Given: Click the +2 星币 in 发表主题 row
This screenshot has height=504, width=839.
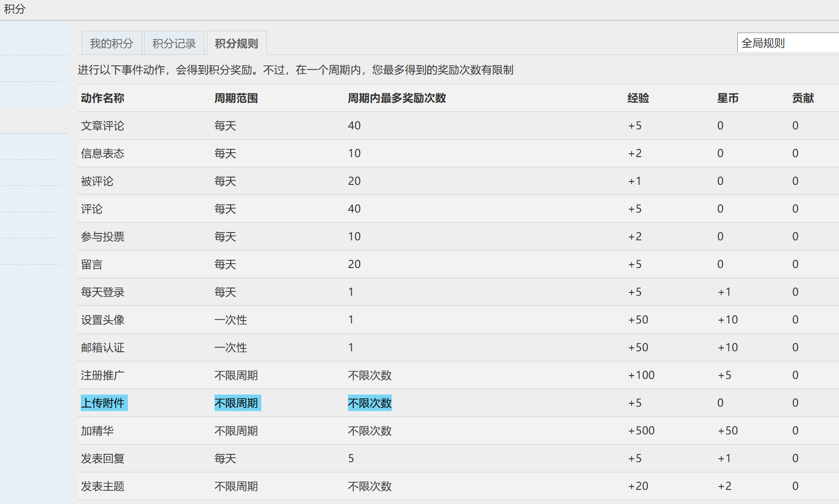Looking at the screenshot, I should pos(725,486).
